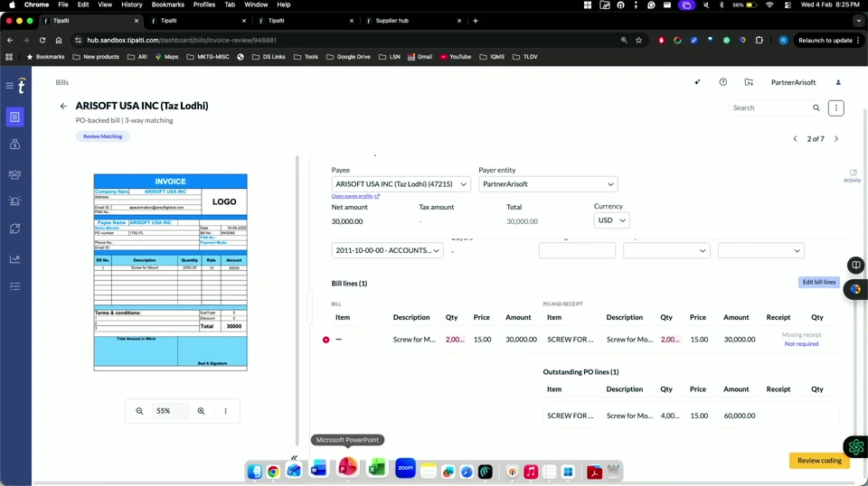Click the Bills breadcrumb
The image size is (868, 486).
coord(62,82)
